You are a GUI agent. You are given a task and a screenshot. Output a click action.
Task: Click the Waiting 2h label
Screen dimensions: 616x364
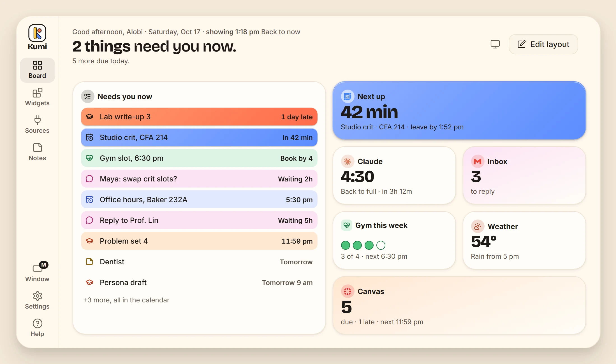(295, 179)
